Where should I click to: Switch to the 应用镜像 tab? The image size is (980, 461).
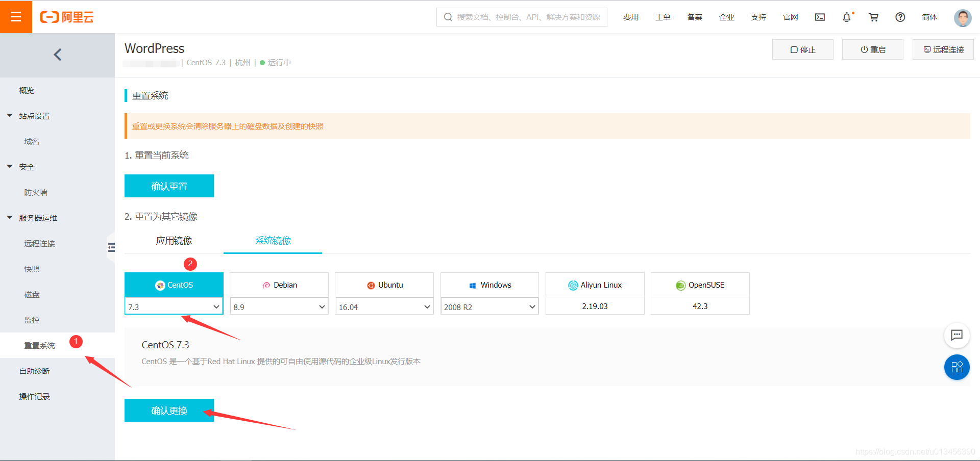pyautogui.click(x=174, y=240)
